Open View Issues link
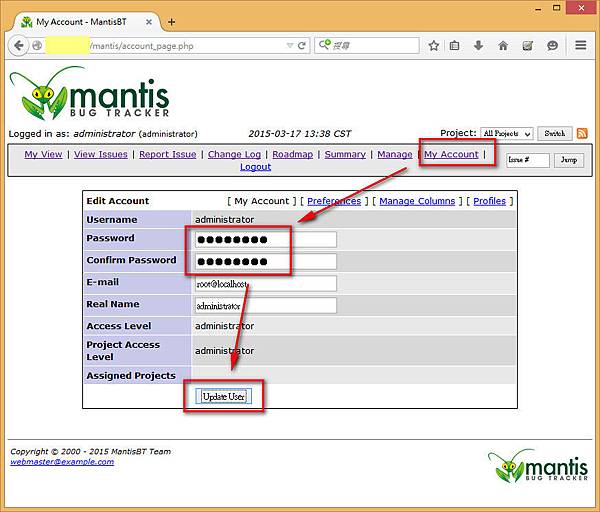 tap(101, 154)
